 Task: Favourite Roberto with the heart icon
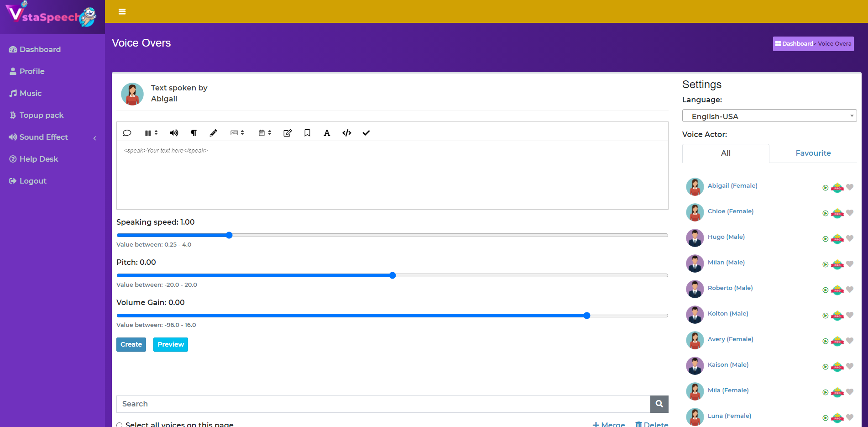click(x=850, y=290)
